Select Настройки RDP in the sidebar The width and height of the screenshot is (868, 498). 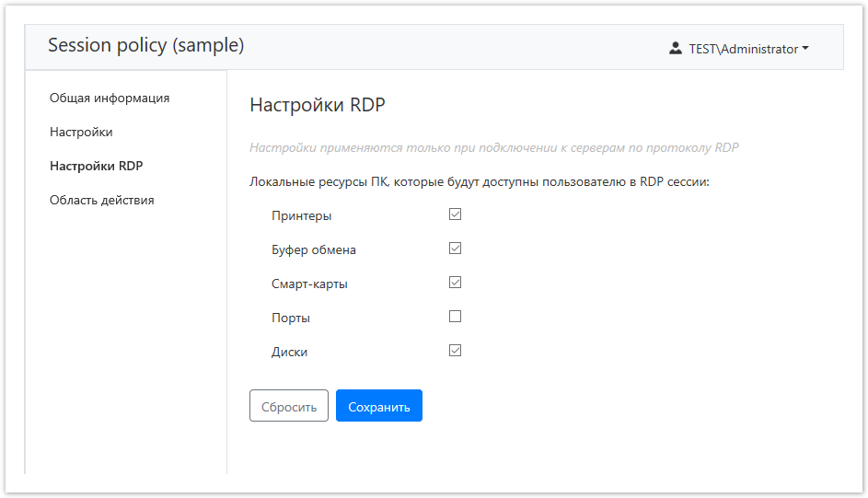(96, 166)
